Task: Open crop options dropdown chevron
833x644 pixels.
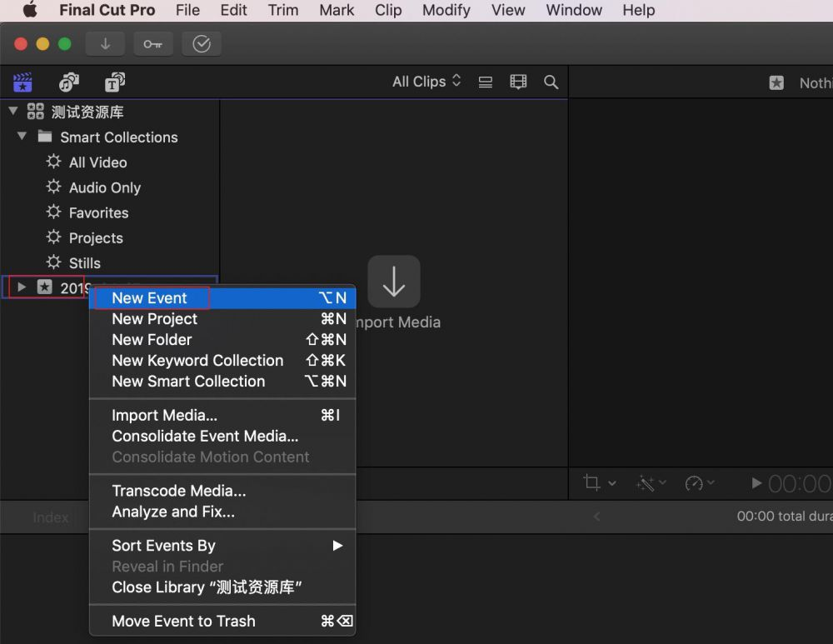Action: (612, 483)
